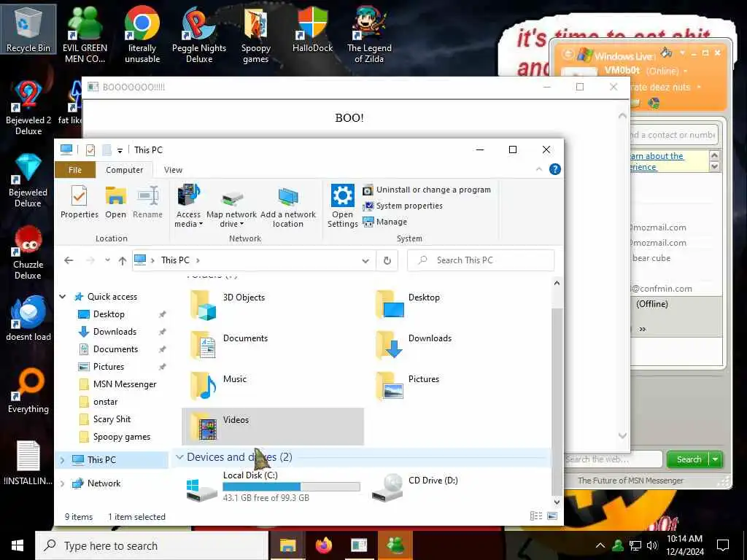Screen dimensions: 747x560
Task: Collapse the ribbon with the chevron
Action: tap(539, 169)
